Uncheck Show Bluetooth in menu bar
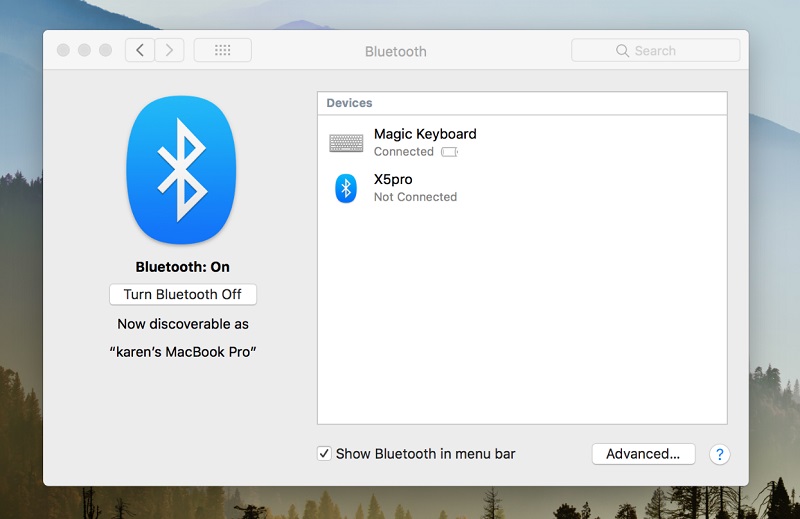This screenshot has height=519, width=800. point(324,453)
